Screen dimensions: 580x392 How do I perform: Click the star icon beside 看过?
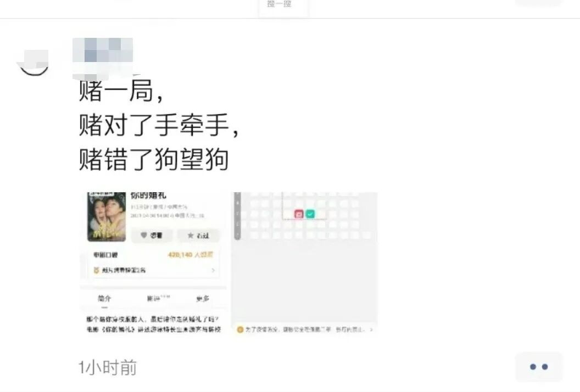click(x=191, y=235)
